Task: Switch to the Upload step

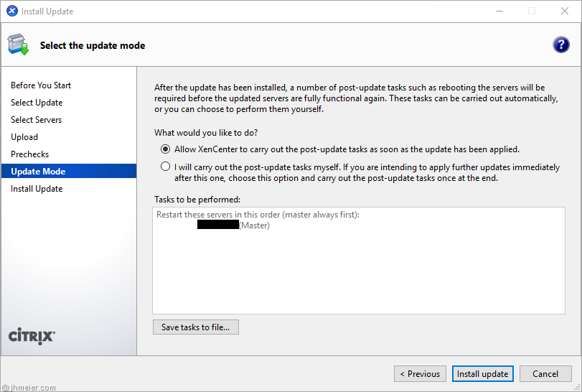Action: pos(24,137)
